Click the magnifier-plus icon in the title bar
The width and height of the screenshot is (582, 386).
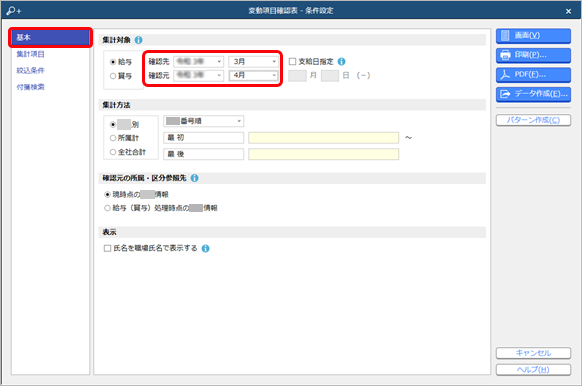(14, 10)
